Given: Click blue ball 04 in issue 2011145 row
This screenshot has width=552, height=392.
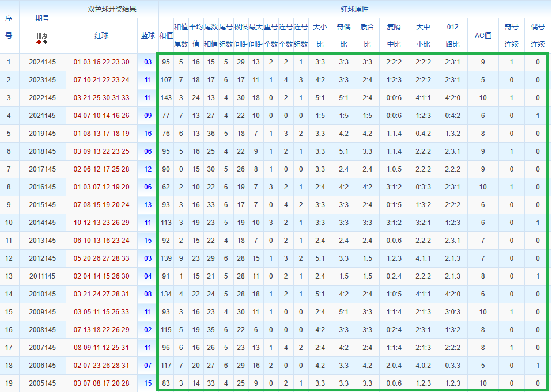Looking at the screenshot, I should [x=148, y=276].
